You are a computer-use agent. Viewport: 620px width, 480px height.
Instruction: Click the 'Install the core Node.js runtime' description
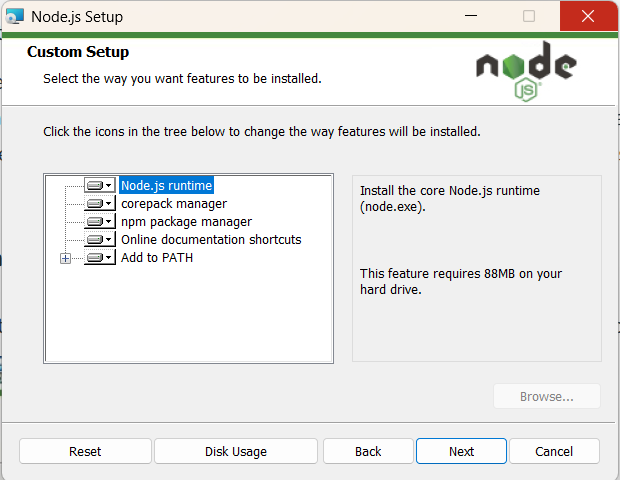pyautogui.click(x=450, y=198)
